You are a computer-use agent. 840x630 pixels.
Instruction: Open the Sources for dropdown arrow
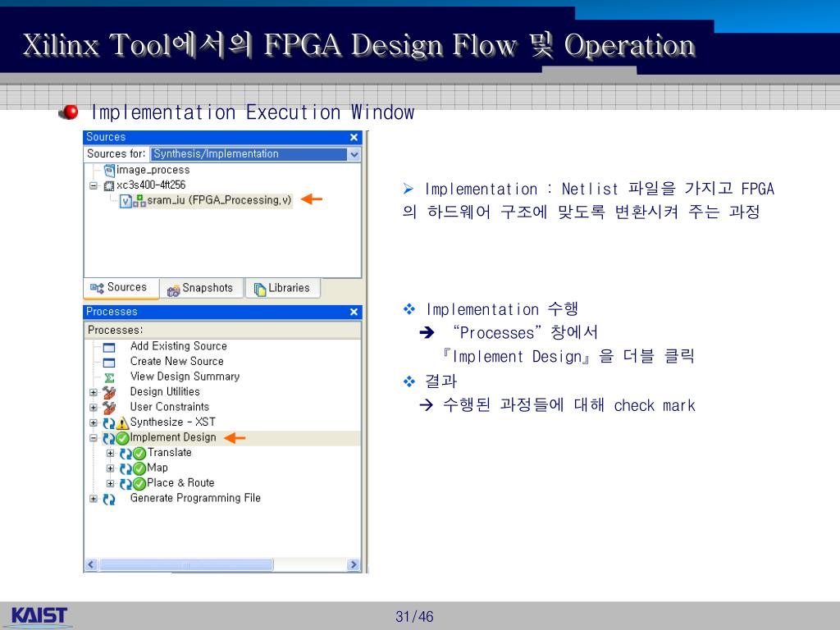(354, 154)
